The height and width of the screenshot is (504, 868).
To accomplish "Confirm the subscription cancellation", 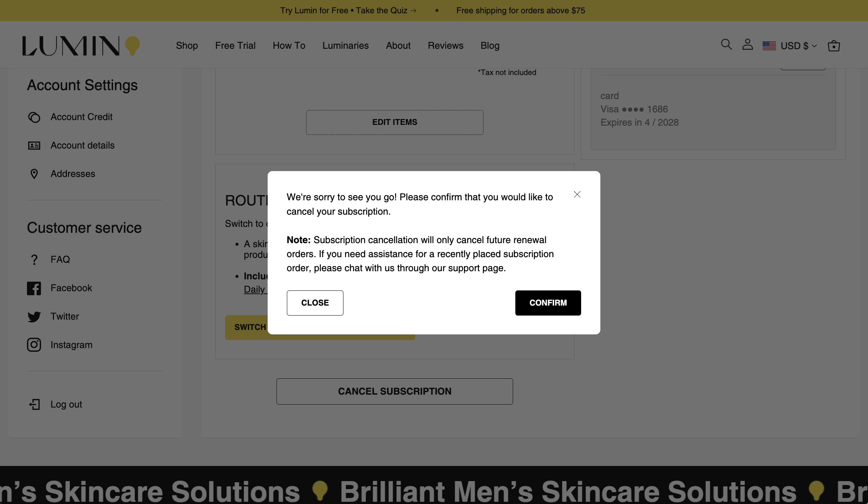I will click(x=548, y=303).
